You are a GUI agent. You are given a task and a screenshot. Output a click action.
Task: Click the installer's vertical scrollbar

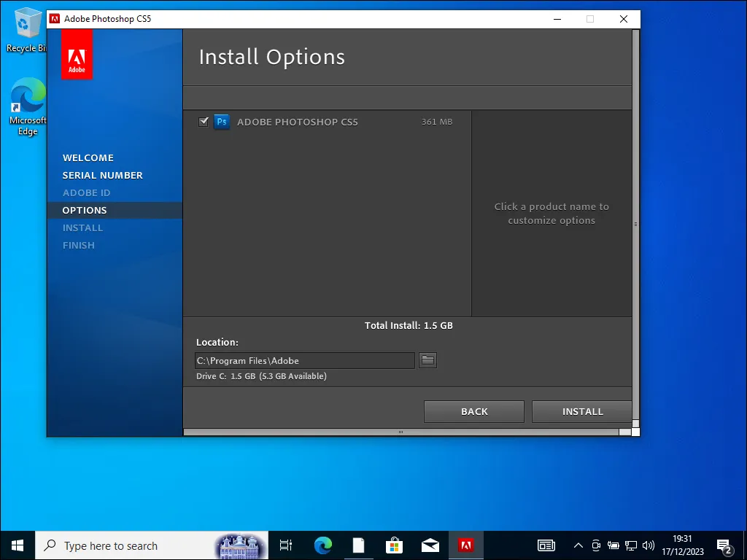tap(635, 225)
